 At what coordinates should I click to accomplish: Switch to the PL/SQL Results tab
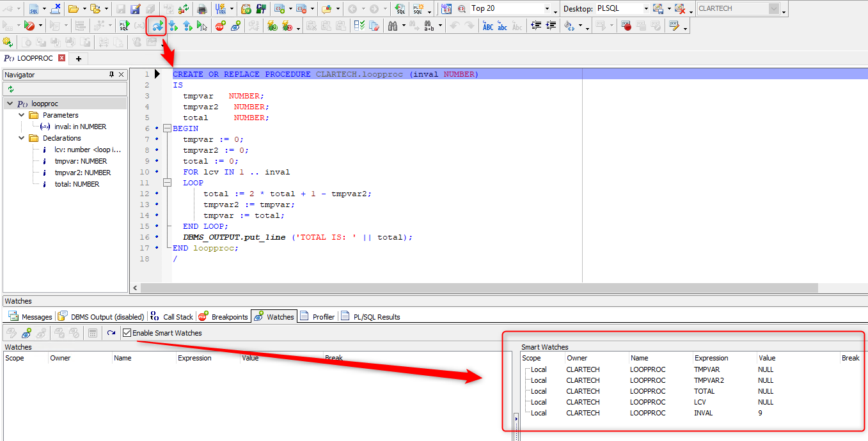coord(371,316)
